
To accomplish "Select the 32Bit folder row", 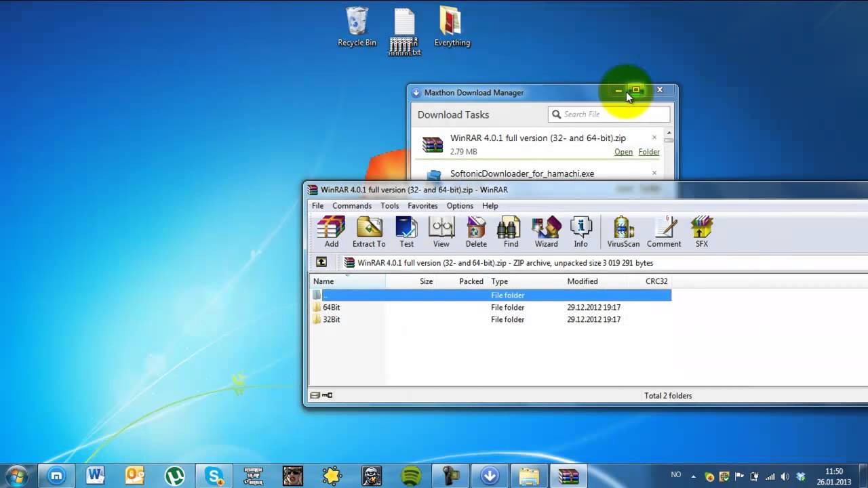I will click(490, 319).
